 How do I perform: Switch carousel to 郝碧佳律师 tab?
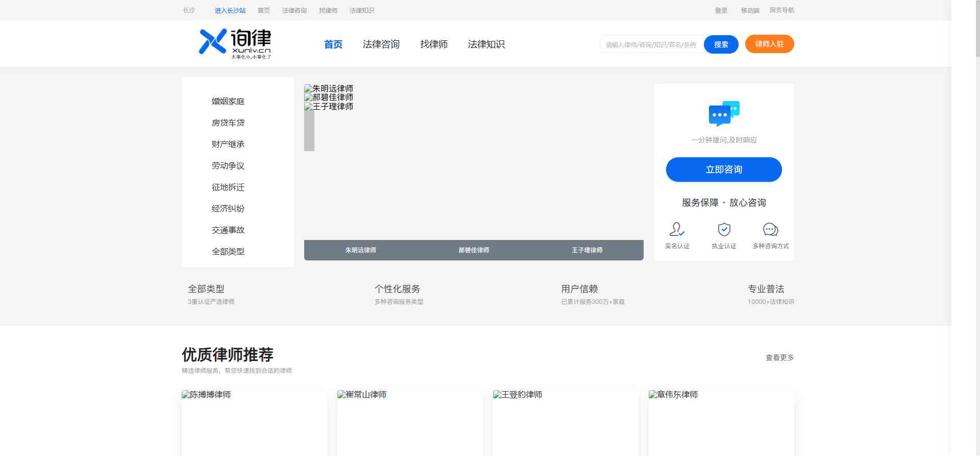474,250
